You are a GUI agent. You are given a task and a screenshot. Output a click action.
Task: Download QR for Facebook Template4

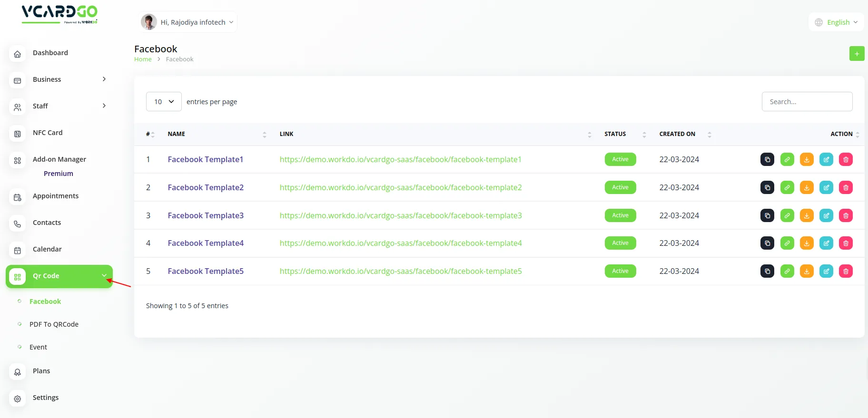[x=807, y=243]
